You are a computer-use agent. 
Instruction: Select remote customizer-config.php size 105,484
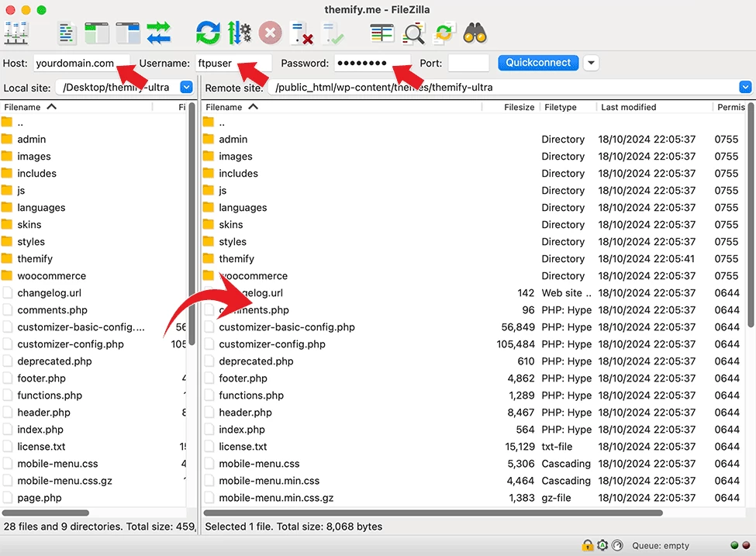click(x=516, y=344)
